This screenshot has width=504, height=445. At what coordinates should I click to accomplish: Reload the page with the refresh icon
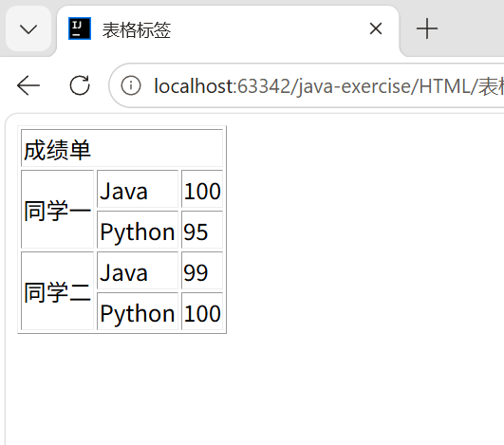point(80,85)
